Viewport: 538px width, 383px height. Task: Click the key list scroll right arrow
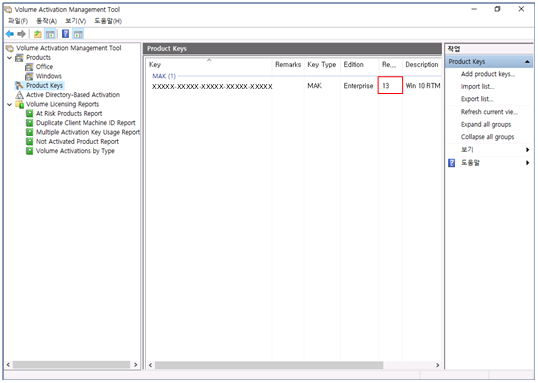(x=437, y=365)
